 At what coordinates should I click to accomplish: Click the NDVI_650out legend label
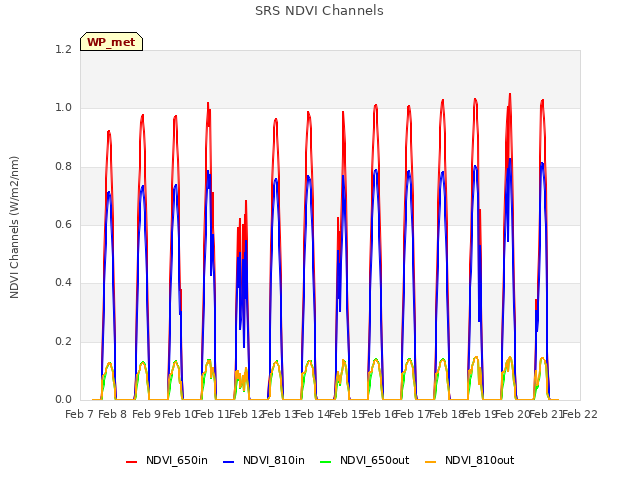(375, 460)
